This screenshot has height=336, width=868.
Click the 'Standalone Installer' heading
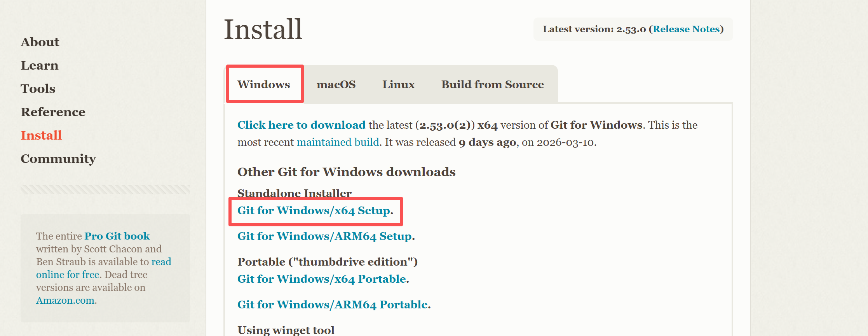coord(295,193)
